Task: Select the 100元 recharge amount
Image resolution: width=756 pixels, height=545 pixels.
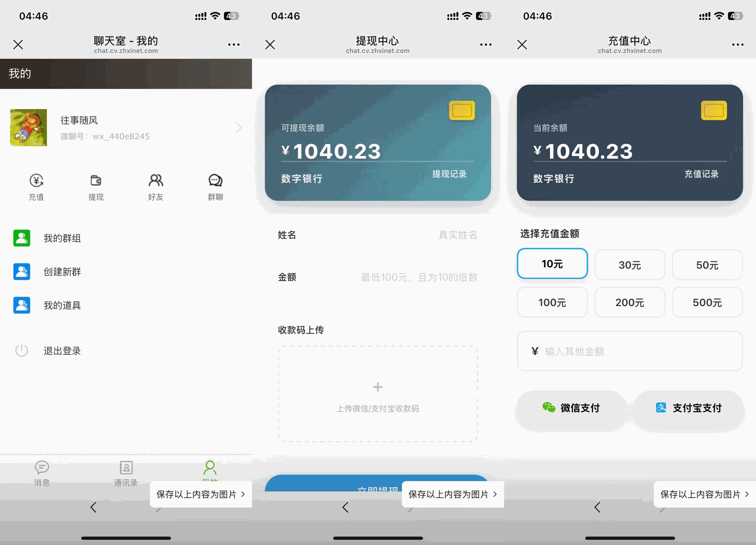Action: pos(552,302)
